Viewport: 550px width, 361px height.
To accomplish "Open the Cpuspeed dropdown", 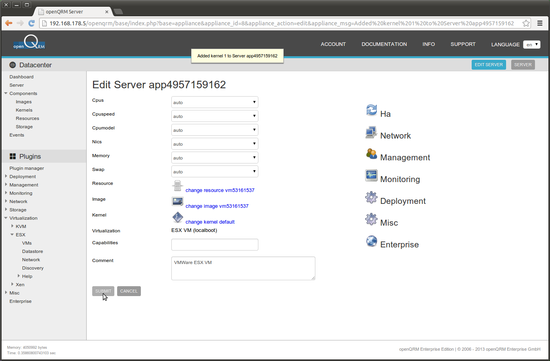I will (x=215, y=116).
